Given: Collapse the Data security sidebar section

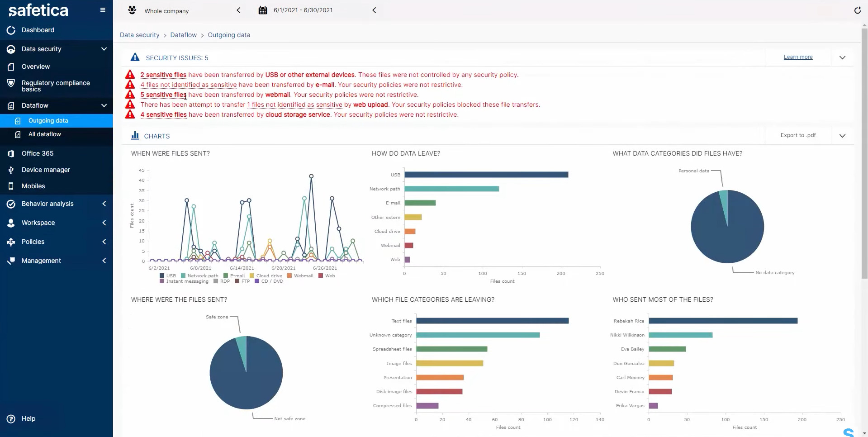Looking at the screenshot, I should tap(104, 49).
